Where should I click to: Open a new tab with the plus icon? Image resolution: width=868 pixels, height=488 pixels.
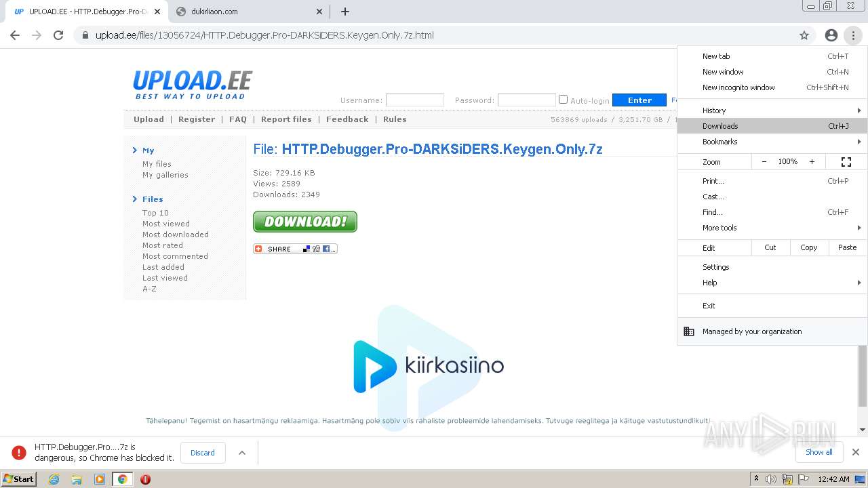(x=345, y=12)
